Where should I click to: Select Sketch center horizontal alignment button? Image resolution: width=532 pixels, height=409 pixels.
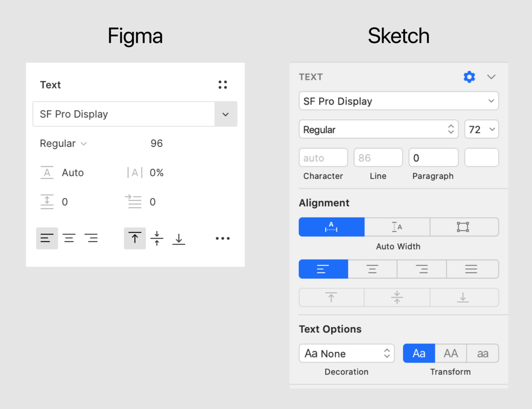tap(372, 269)
